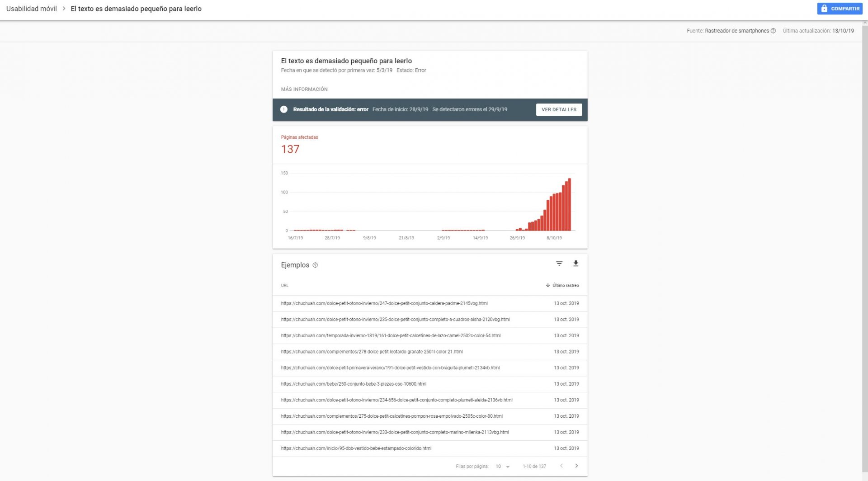Click the validation error alert icon
The width and height of the screenshot is (868, 481).
283,109
